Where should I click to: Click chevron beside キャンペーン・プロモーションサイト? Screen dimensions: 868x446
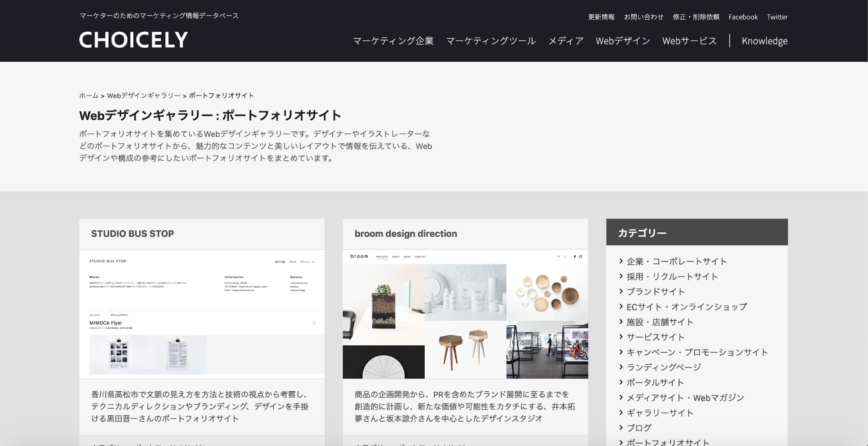(x=621, y=352)
